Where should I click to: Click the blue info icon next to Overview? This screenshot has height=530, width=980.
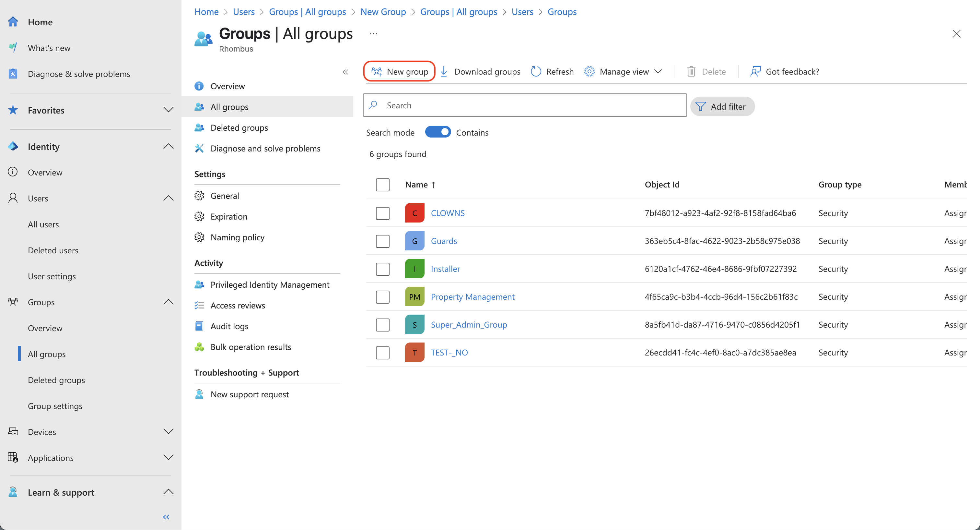point(199,86)
